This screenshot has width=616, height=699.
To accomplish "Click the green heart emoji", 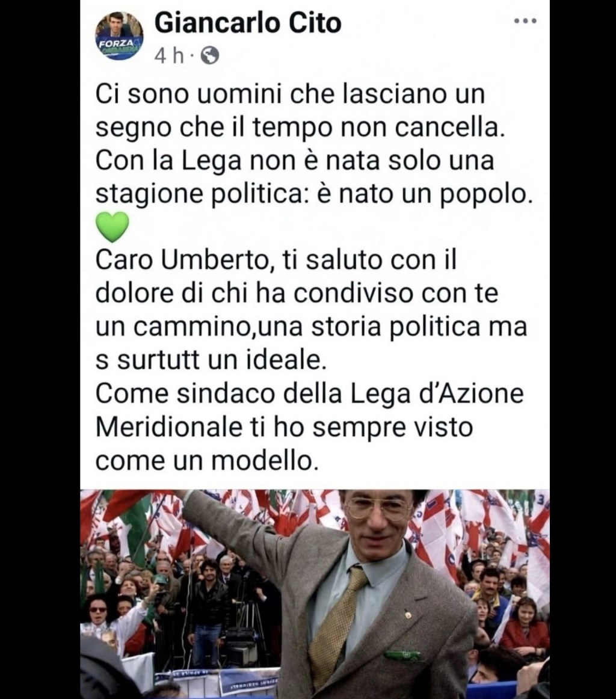I will coord(112,227).
